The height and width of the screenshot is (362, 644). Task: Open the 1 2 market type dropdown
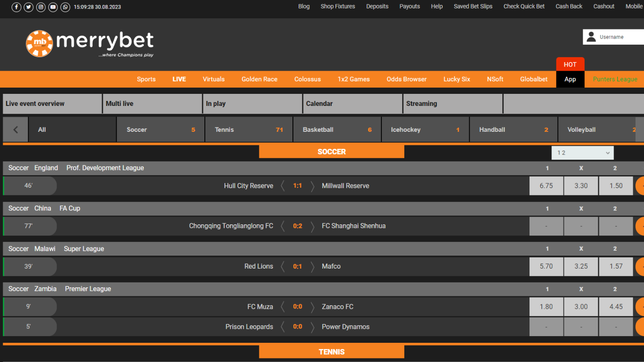(x=582, y=153)
